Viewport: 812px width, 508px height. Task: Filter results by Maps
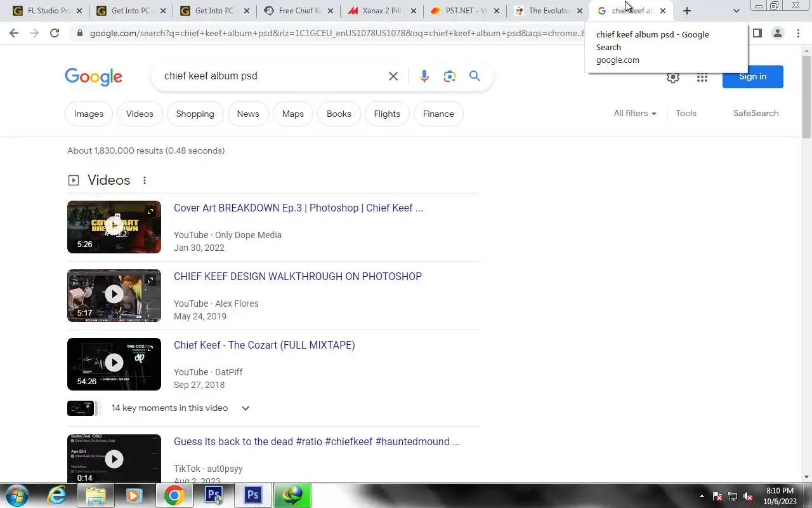click(293, 114)
